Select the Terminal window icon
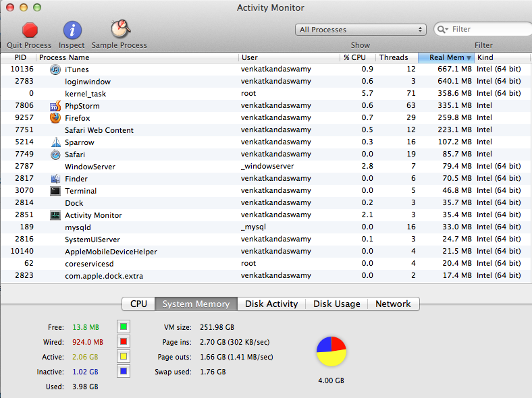The width and height of the screenshot is (532, 398). click(55, 191)
